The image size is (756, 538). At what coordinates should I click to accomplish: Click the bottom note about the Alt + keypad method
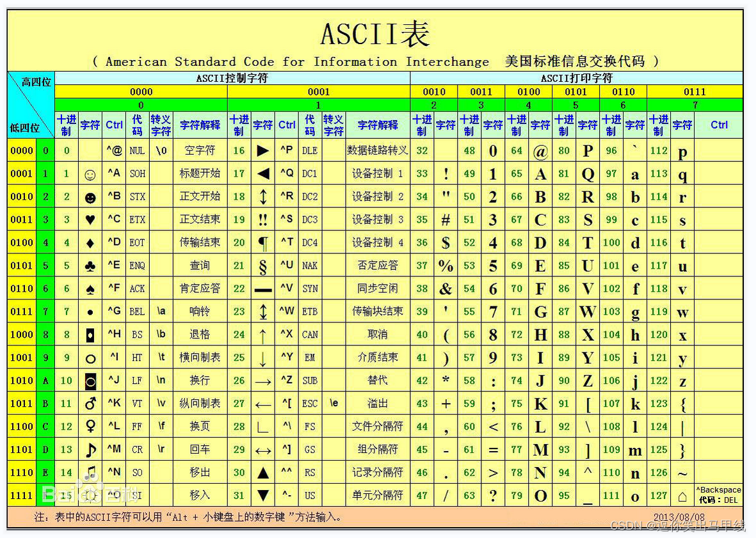188,518
